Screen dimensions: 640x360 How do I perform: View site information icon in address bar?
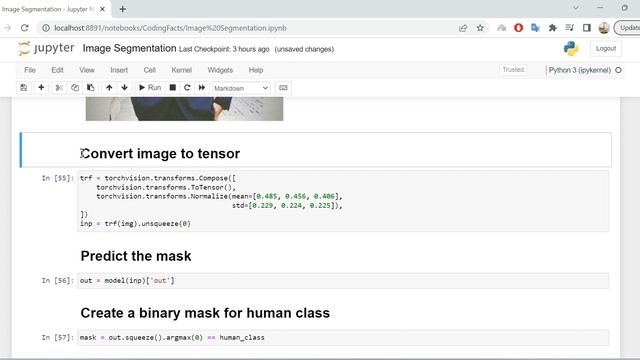(46, 28)
